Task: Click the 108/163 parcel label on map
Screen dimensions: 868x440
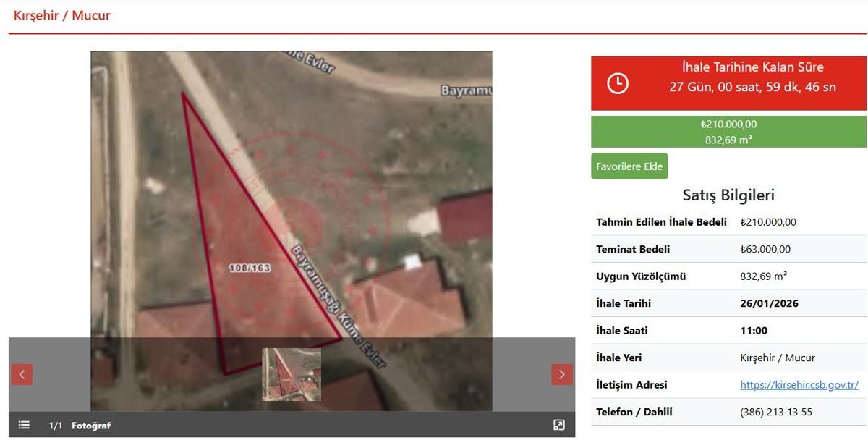Action: click(249, 268)
